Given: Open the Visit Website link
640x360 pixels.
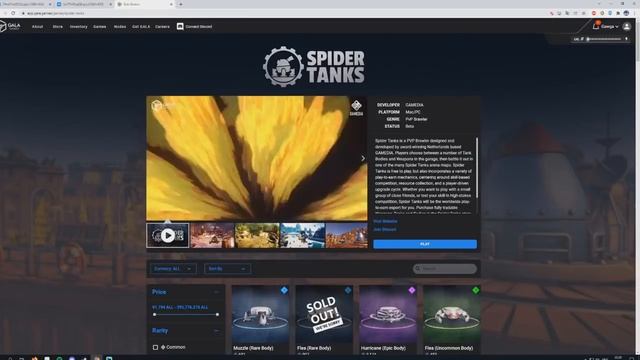Looking at the screenshot, I should tap(385, 221).
